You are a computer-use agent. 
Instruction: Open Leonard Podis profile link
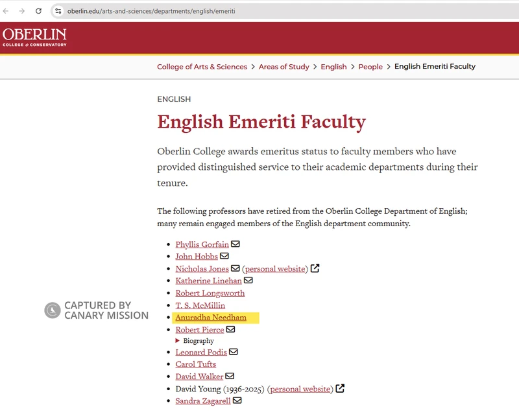(201, 352)
